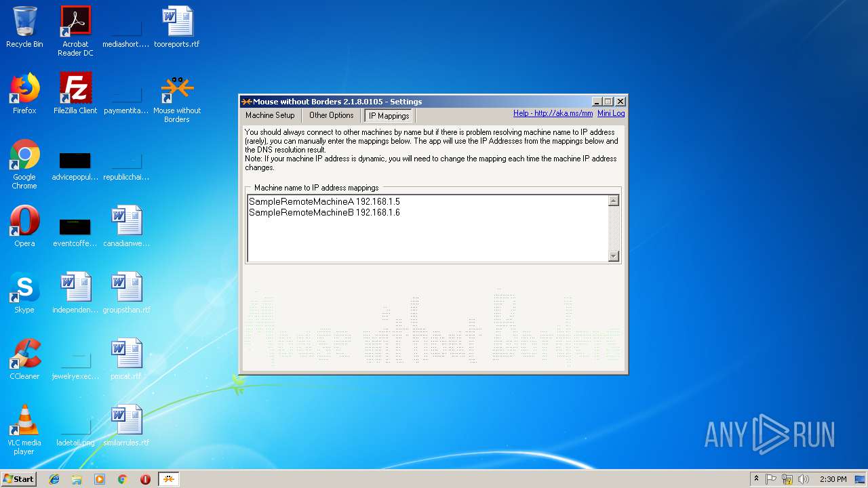This screenshot has height=488, width=868.
Task: Open Windows Explorer from the taskbar
Action: point(77,479)
